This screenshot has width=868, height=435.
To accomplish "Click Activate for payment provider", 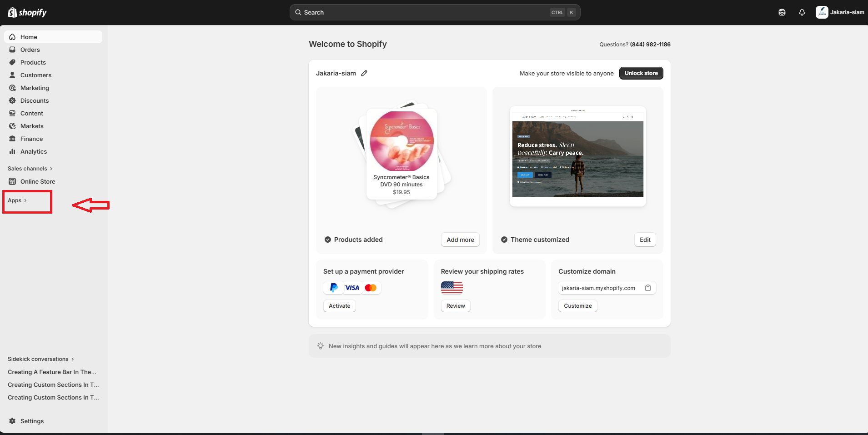I will pyautogui.click(x=339, y=306).
